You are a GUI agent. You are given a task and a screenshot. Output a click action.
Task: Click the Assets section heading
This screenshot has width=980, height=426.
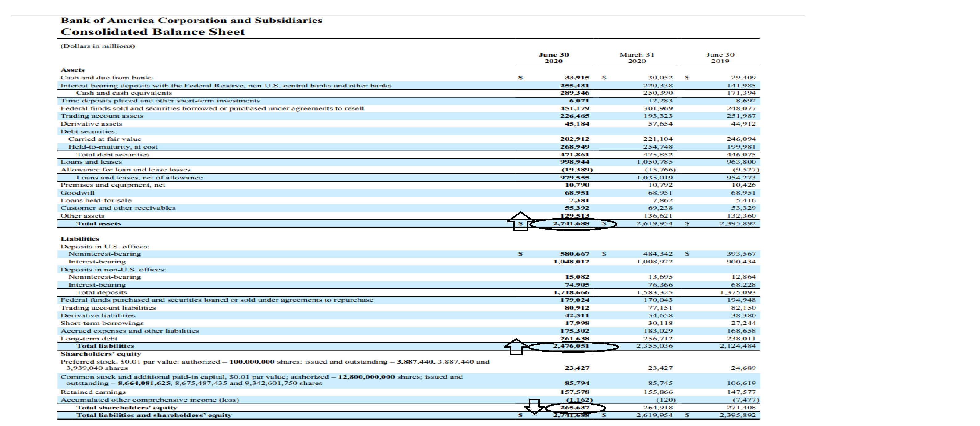[73, 70]
